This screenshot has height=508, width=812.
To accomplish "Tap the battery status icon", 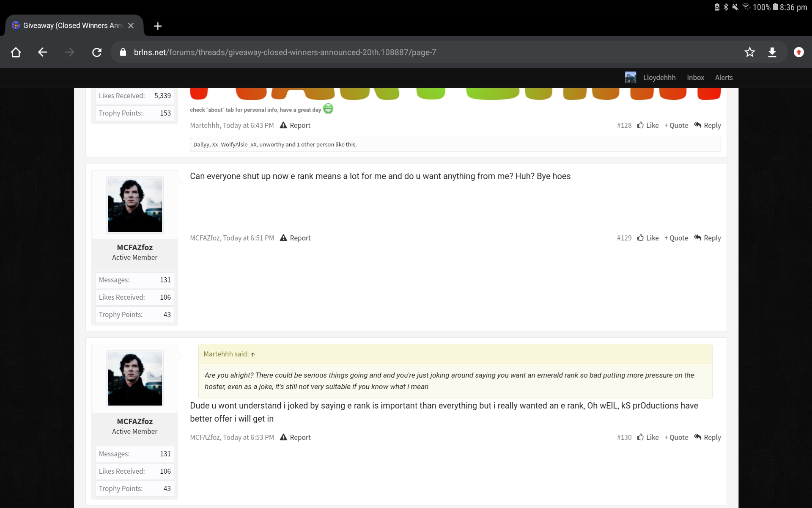I will click(775, 7).
